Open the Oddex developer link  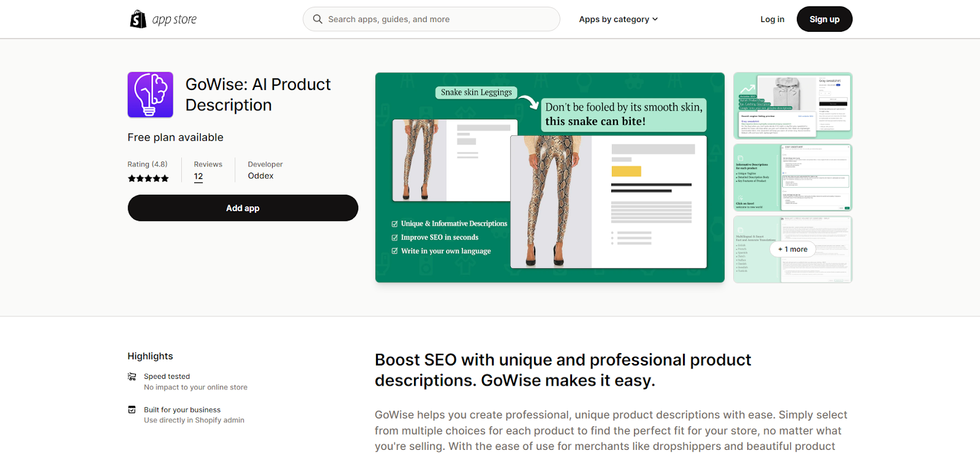tap(261, 176)
